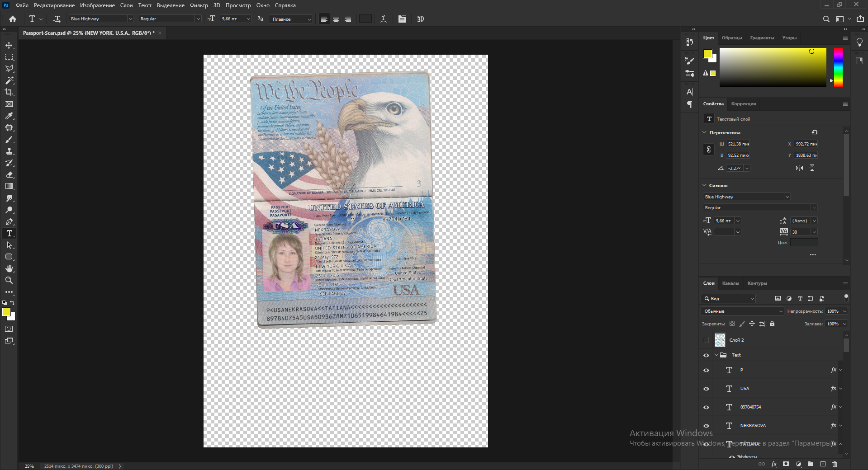
Task: Select the Zoom tool
Action: tap(9, 280)
